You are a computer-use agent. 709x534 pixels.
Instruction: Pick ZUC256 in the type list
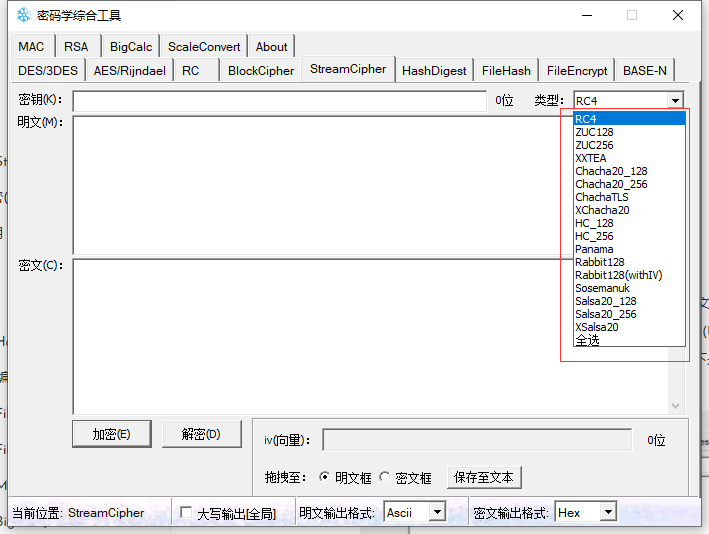(629, 145)
